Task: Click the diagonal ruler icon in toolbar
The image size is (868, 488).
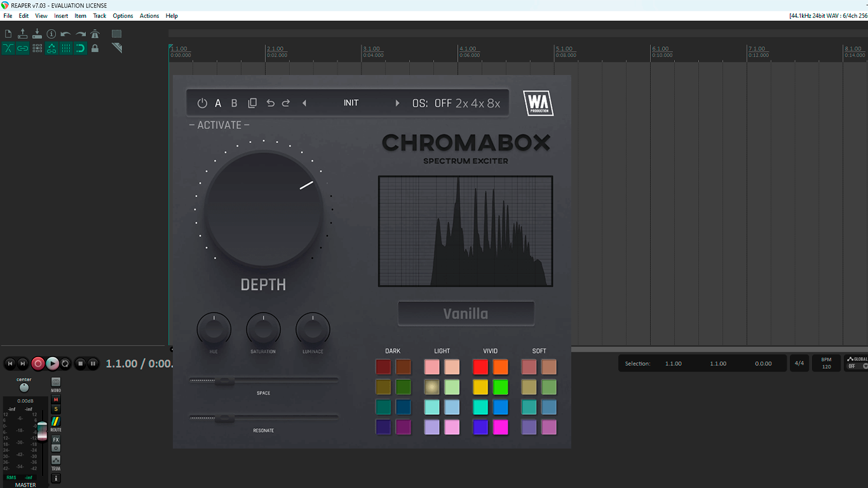Action: (117, 48)
